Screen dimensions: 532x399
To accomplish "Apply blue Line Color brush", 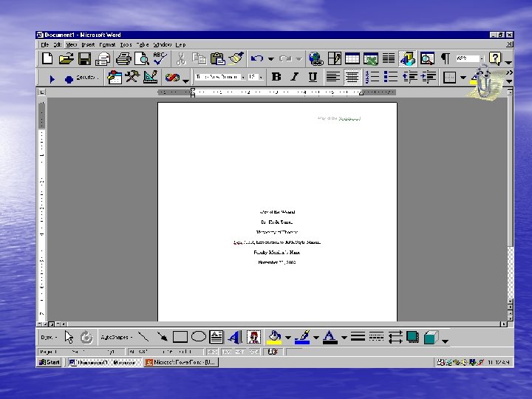I will click(x=302, y=337).
